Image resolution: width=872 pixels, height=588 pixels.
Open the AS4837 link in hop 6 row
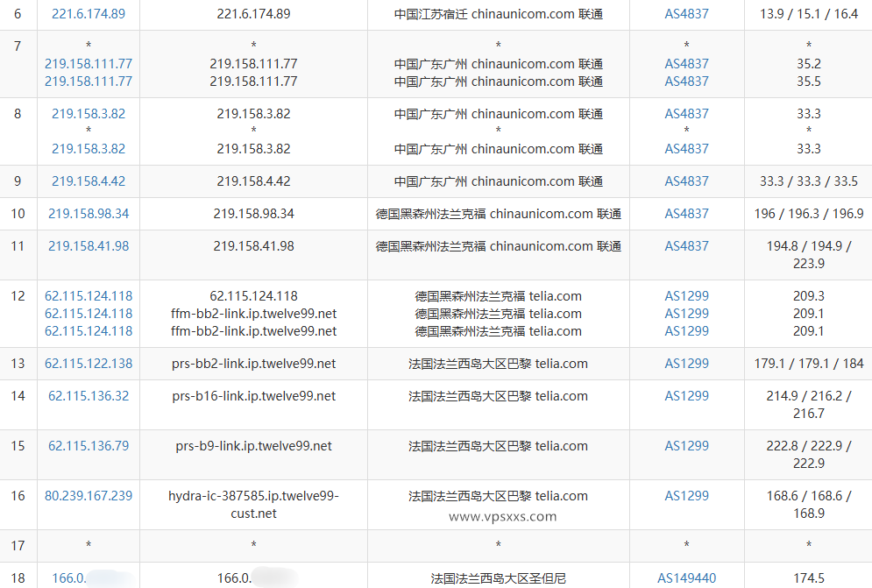[x=686, y=14]
